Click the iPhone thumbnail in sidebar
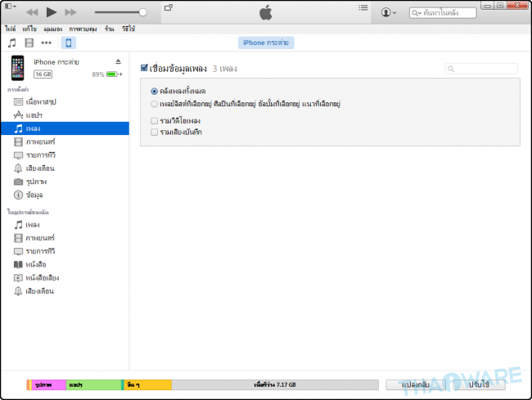The height and width of the screenshot is (400, 532). point(18,68)
